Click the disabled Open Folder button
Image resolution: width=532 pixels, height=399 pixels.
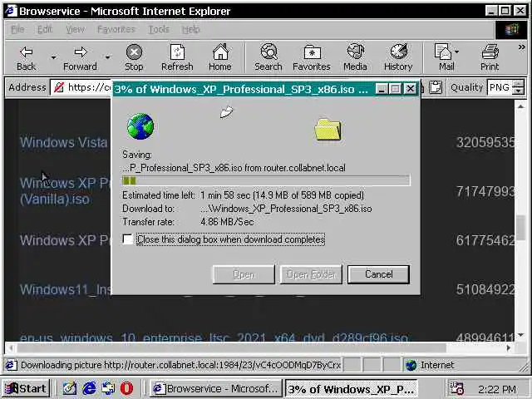pyautogui.click(x=311, y=274)
